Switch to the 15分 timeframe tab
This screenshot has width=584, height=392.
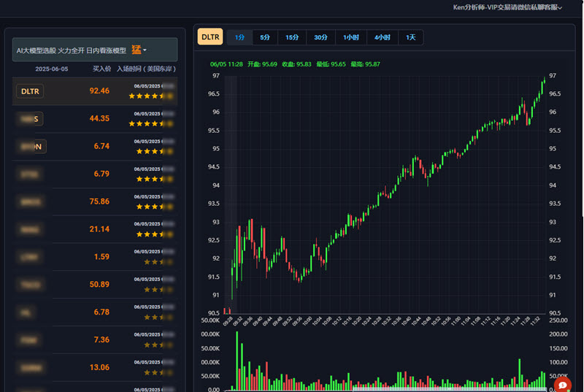(292, 37)
